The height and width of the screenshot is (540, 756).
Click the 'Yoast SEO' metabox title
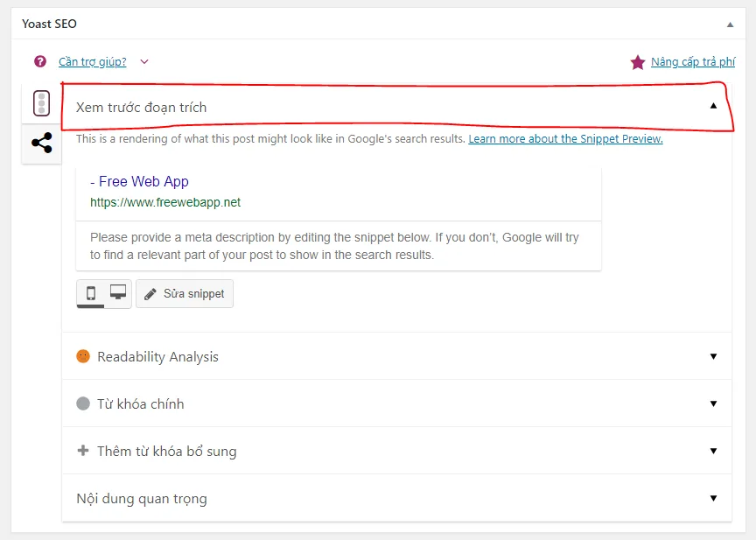[x=49, y=24]
